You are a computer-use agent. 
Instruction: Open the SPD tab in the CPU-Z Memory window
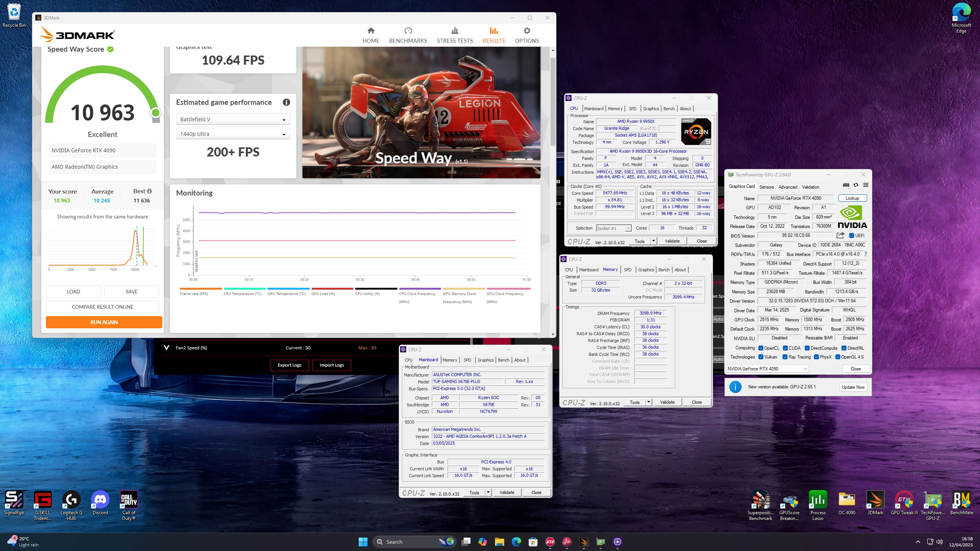tap(628, 270)
